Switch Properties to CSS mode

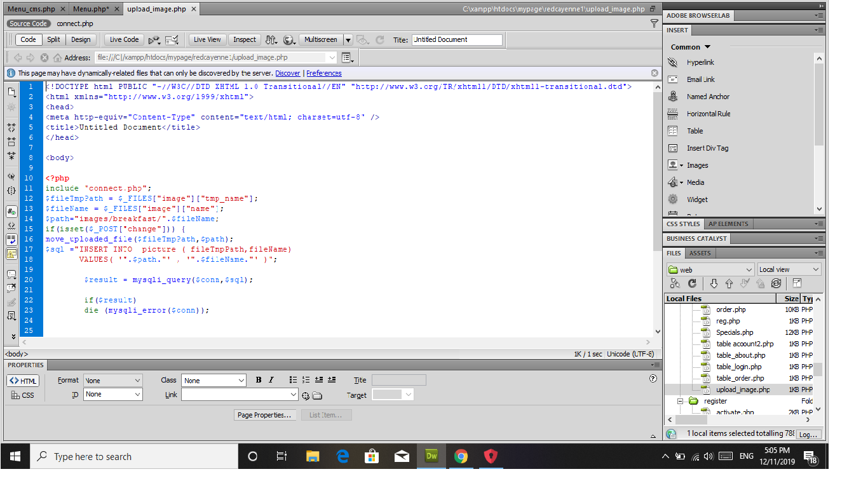coord(24,395)
